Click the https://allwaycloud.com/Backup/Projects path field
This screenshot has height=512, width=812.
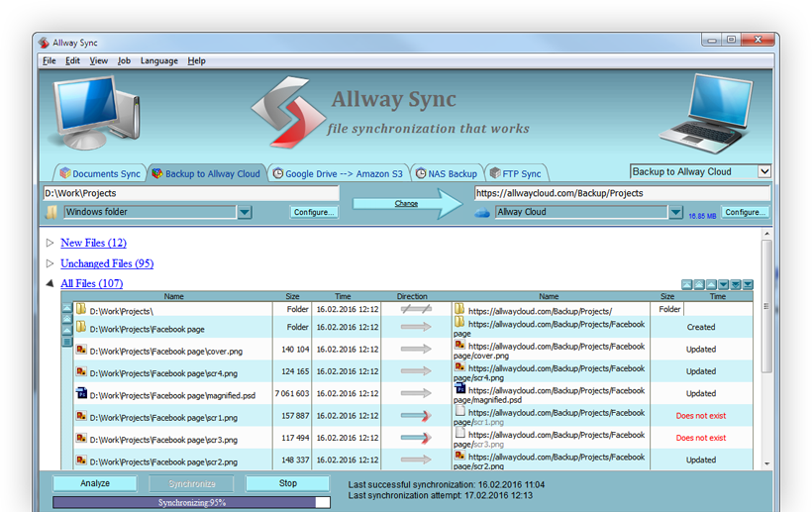pos(622,193)
